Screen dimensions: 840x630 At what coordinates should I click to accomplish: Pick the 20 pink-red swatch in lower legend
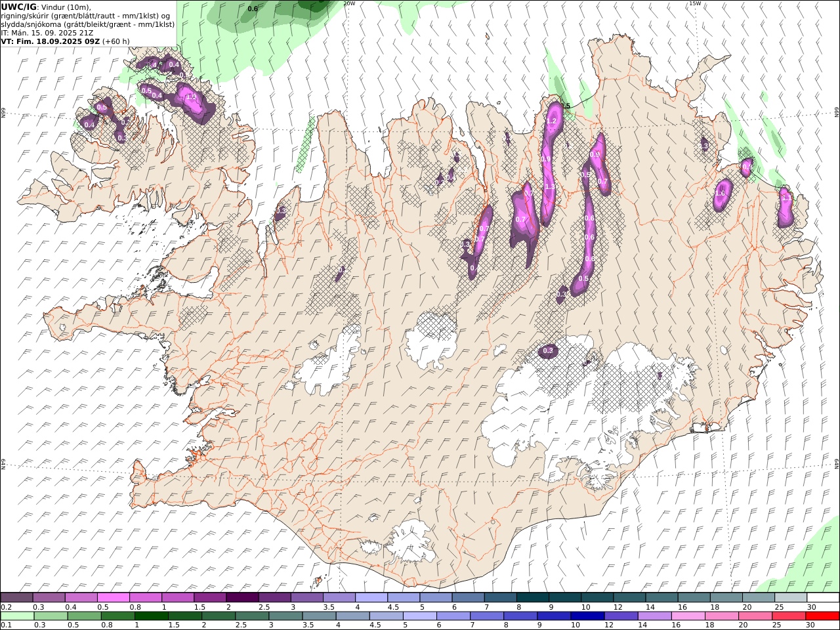(755, 616)
